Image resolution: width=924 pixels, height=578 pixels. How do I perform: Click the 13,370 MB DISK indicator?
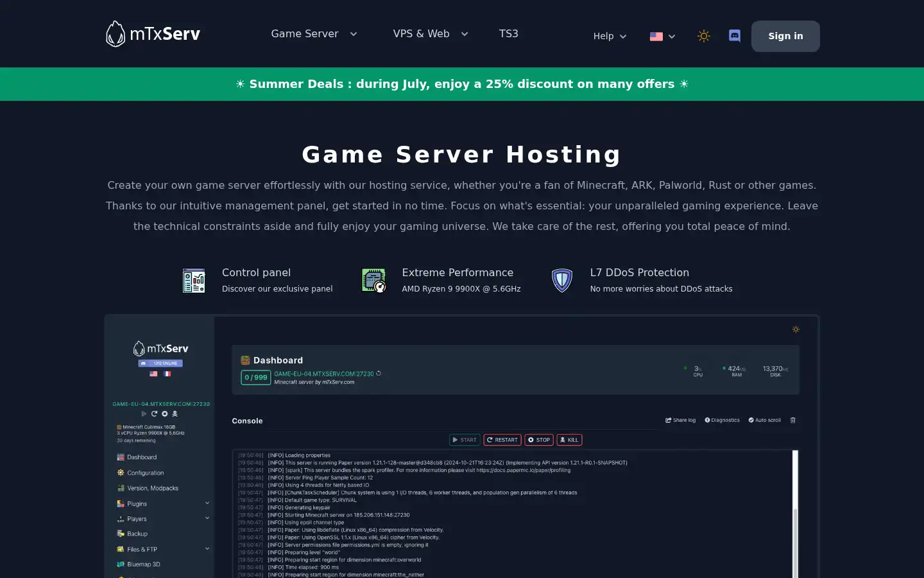775,371
